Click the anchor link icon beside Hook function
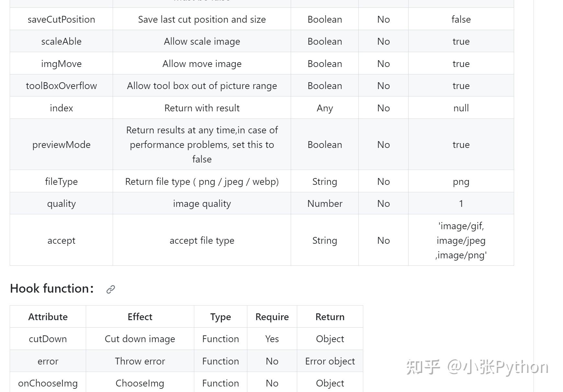 (111, 289)
